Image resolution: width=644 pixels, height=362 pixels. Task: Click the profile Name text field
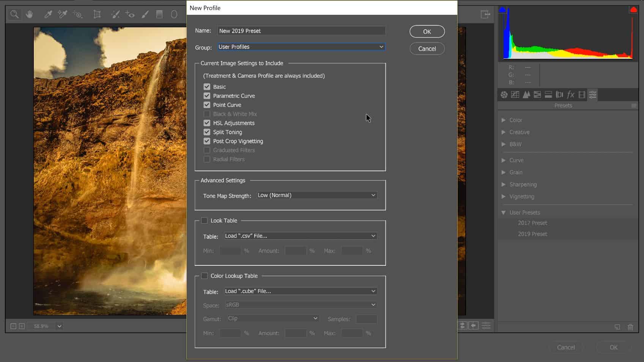tap(301, 31)
